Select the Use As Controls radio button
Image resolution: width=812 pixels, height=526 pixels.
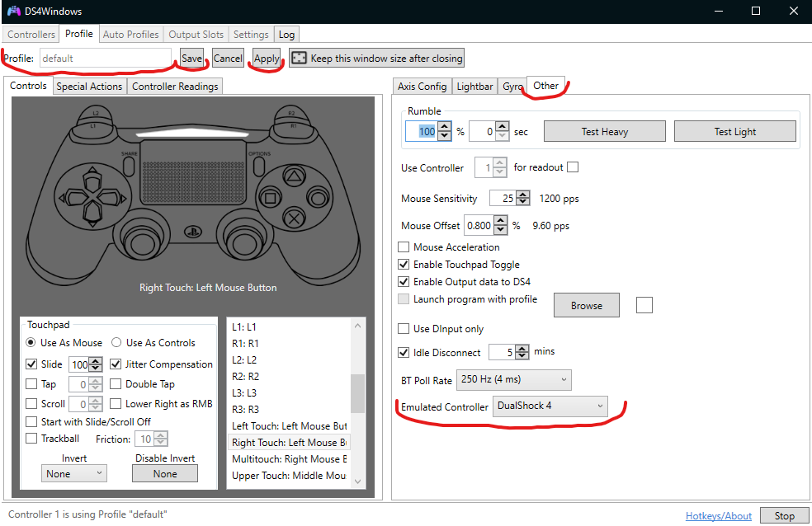[116, 342]
